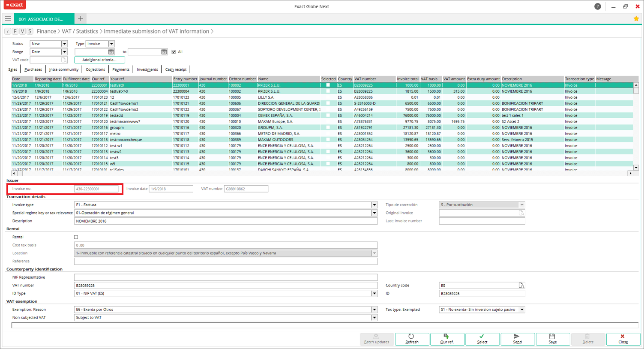The image size is (644, 349).
Task: Tick Selected checkbox for testmaxamcheque row
Action: tap(328, 140)
